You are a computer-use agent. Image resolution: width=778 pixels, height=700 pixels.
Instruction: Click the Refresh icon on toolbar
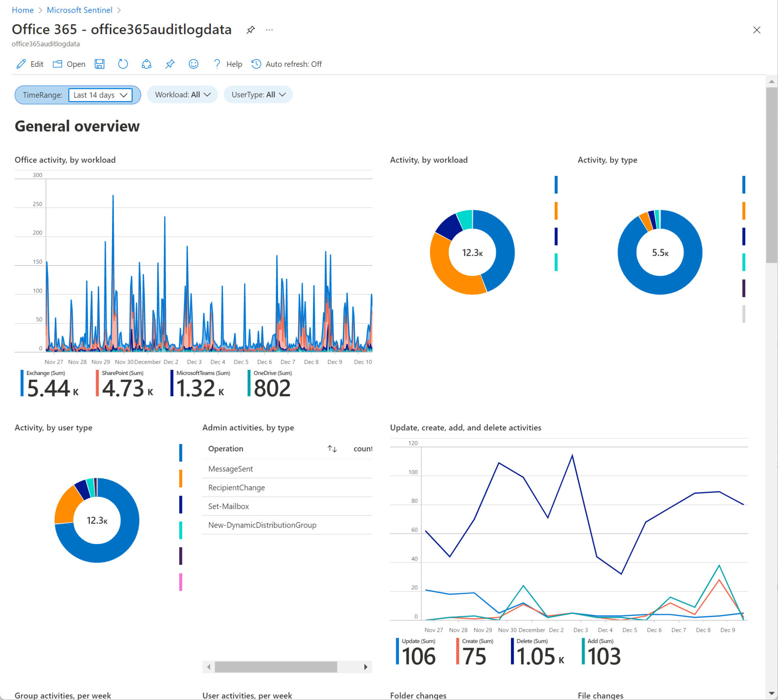tap(123, 64)
